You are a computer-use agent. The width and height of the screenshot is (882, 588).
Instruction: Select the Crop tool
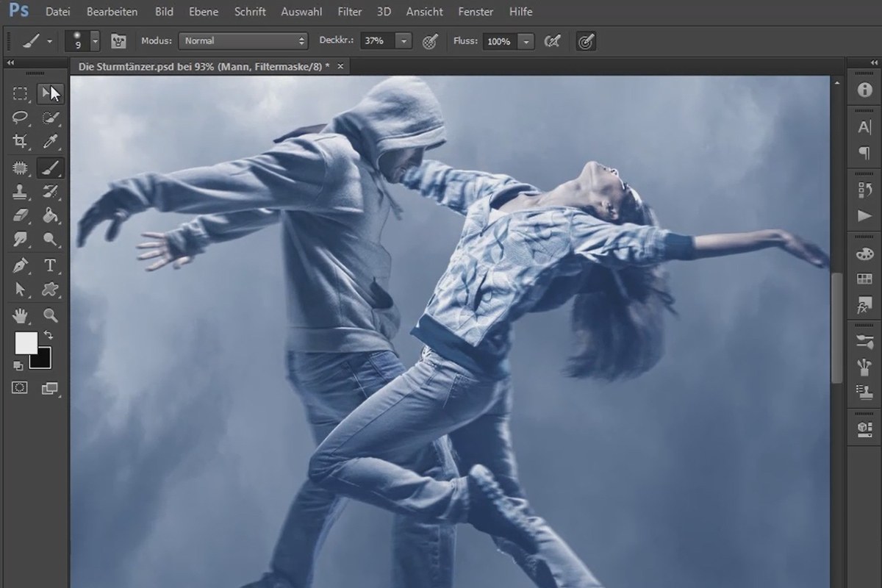(x=21, y=142)
